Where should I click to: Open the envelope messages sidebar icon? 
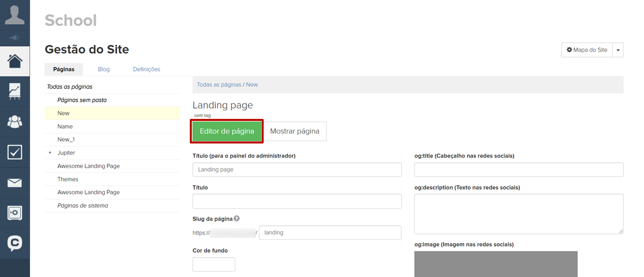(x=15, y=183)
